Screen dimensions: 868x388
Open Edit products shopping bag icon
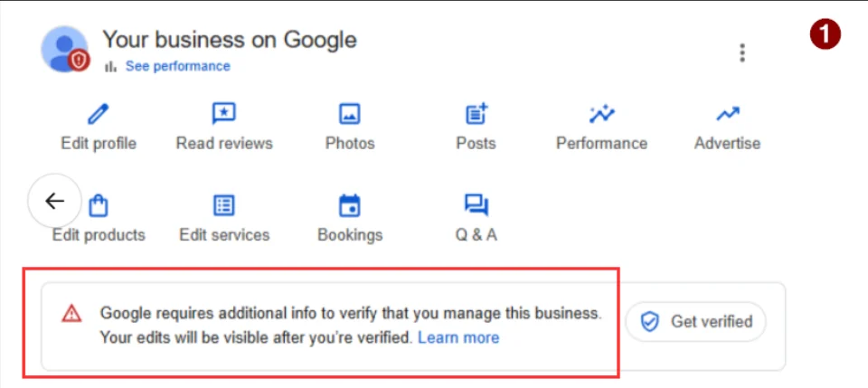(99, 206)
